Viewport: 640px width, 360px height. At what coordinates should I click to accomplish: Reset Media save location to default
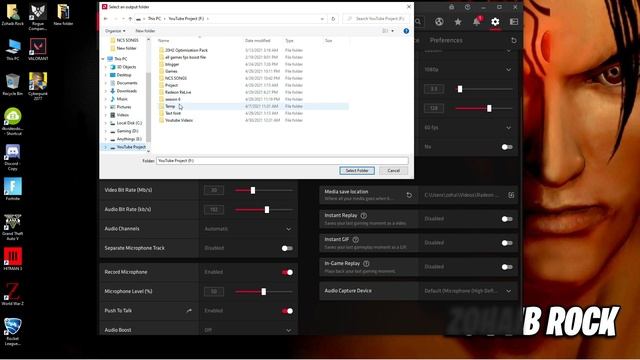coord(409,195)
